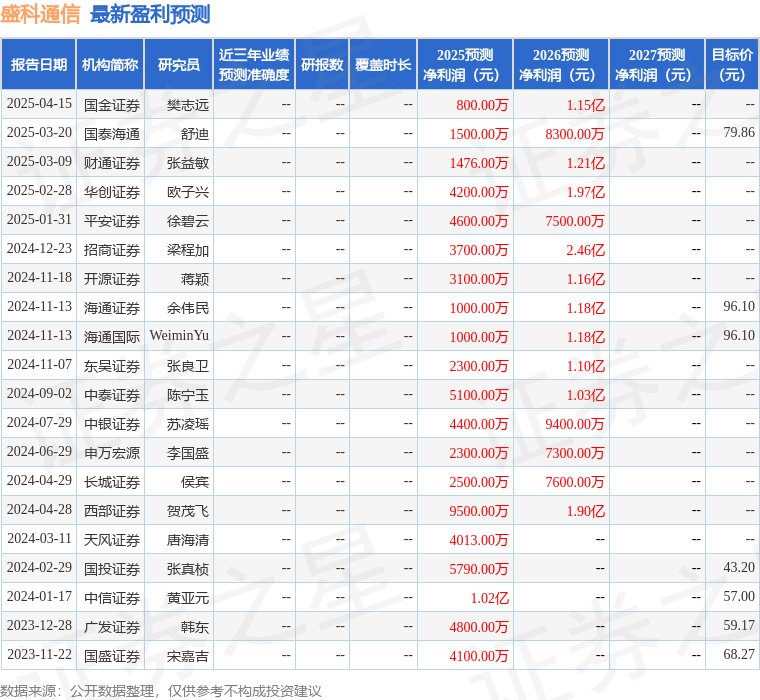760x700 pixels.
Task: Select analyst WeiminYu in the table
Action: (179, 336)
